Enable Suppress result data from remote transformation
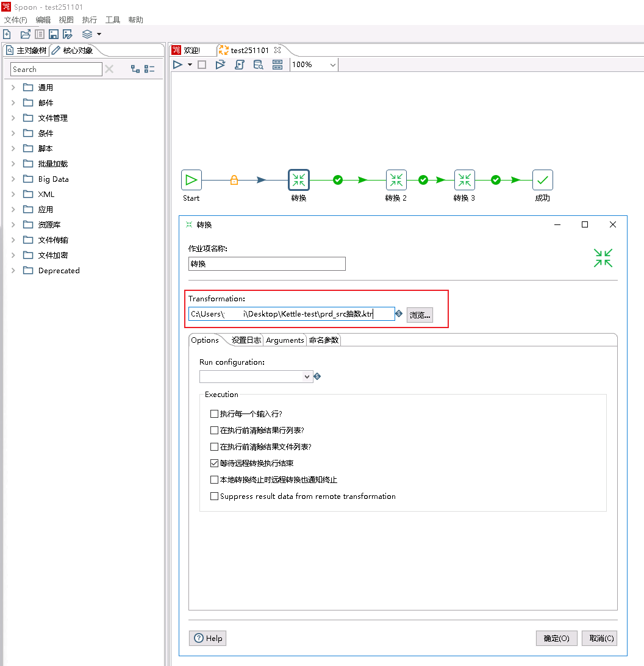This screenshot has height=666, width=644. [215, 496]
